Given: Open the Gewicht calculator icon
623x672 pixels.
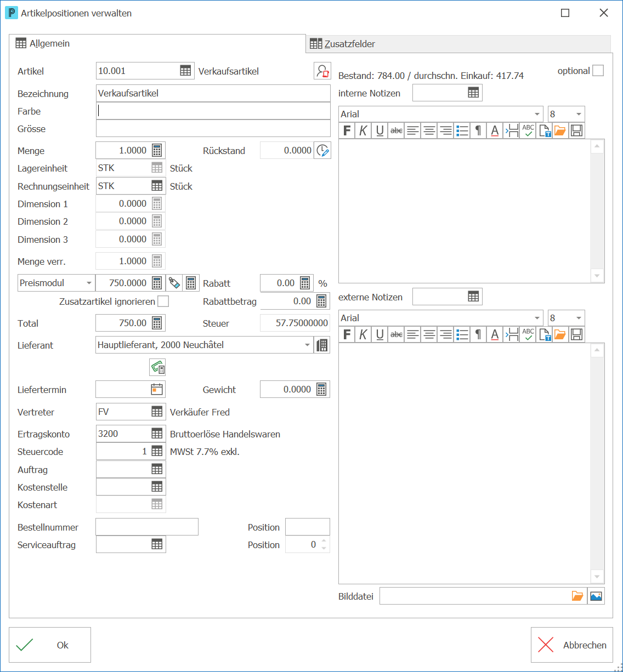Looking at the screenshot, I should point(321,389).
